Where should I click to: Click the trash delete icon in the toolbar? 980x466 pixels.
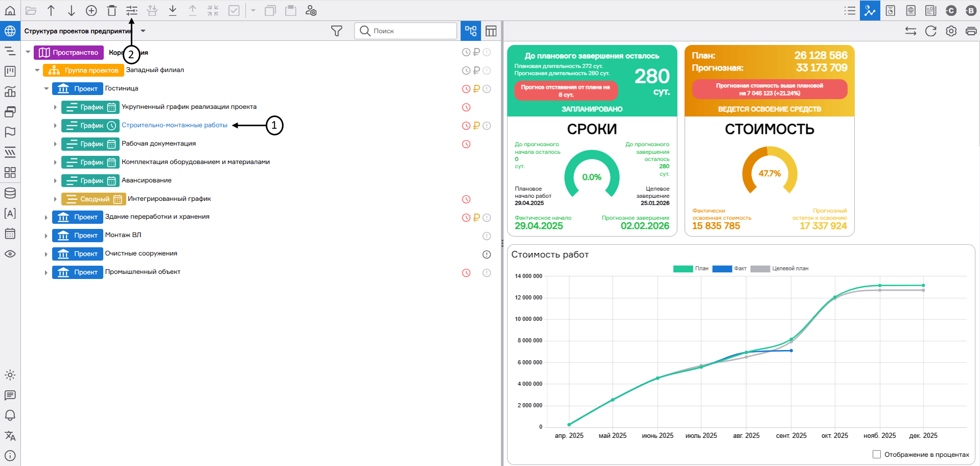pyautogui.click(x=112, y=10)
